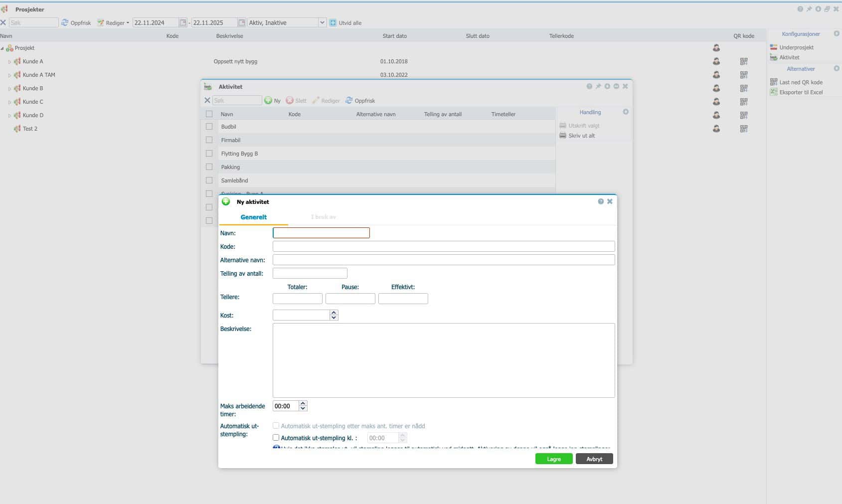Check the Firmabil activity checkbox
This screenshot has width=842, height=504.
pyautogui.click(x=209, y=140)
